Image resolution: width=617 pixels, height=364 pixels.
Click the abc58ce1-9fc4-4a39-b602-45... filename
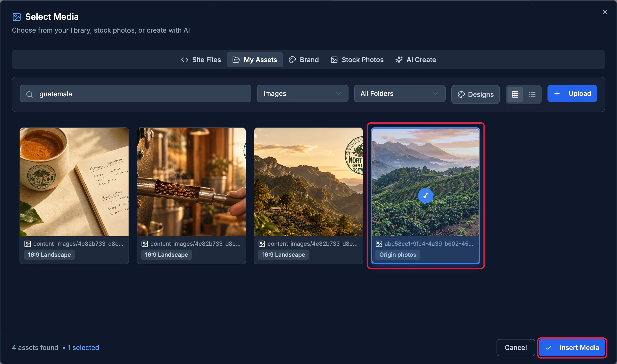(428, 244)
